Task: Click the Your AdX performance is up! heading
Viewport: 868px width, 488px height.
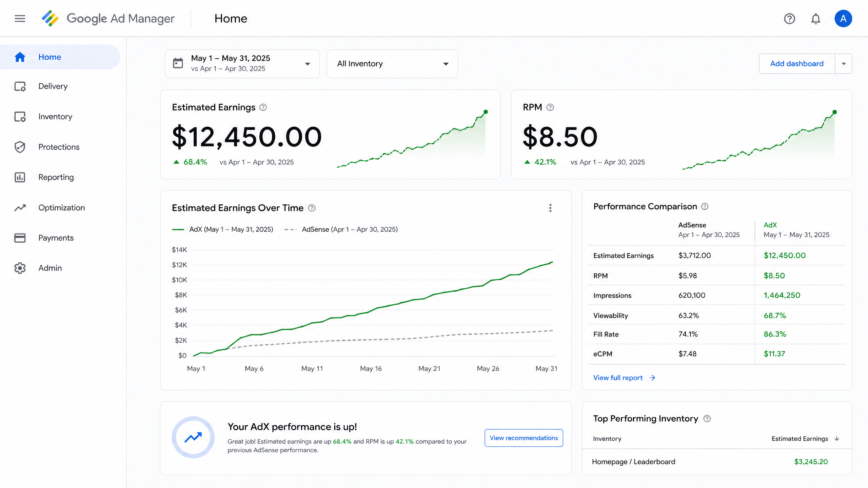Action: 292,427
